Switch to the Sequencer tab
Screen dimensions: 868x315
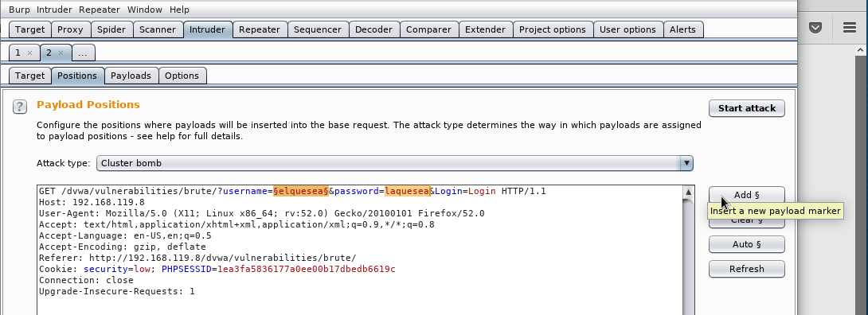(318, 29)
